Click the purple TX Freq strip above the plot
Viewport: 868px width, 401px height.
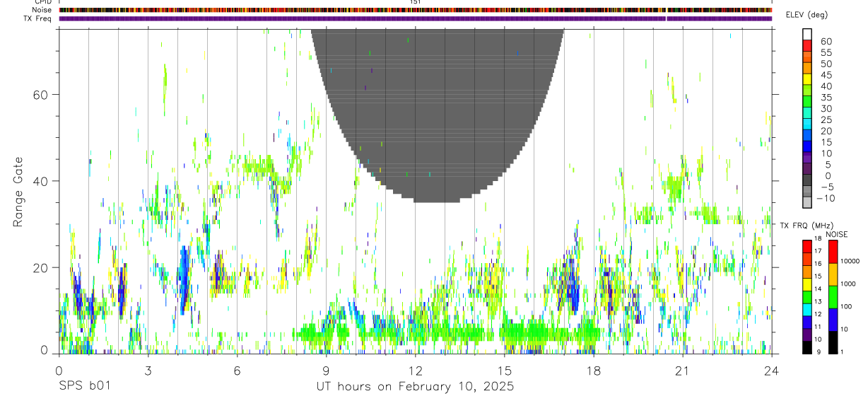(x=415, y=18)
